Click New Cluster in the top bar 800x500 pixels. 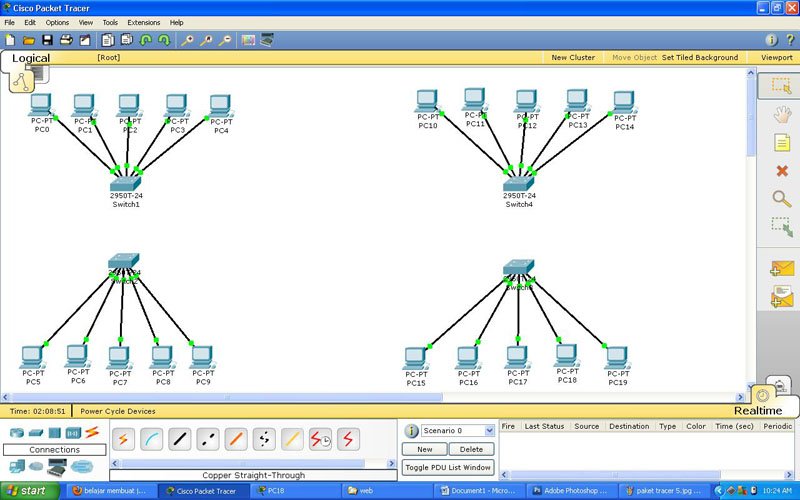click(573, 58)
